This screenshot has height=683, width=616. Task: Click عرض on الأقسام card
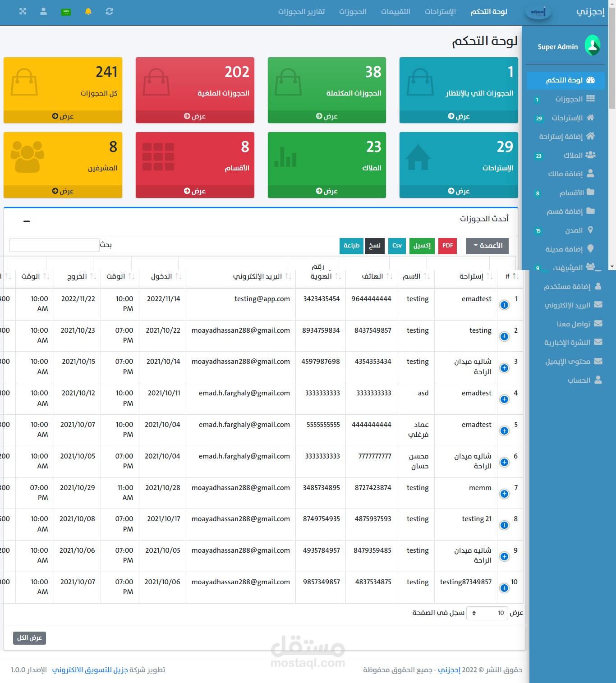pyautogui.click(x=195, y=191)
